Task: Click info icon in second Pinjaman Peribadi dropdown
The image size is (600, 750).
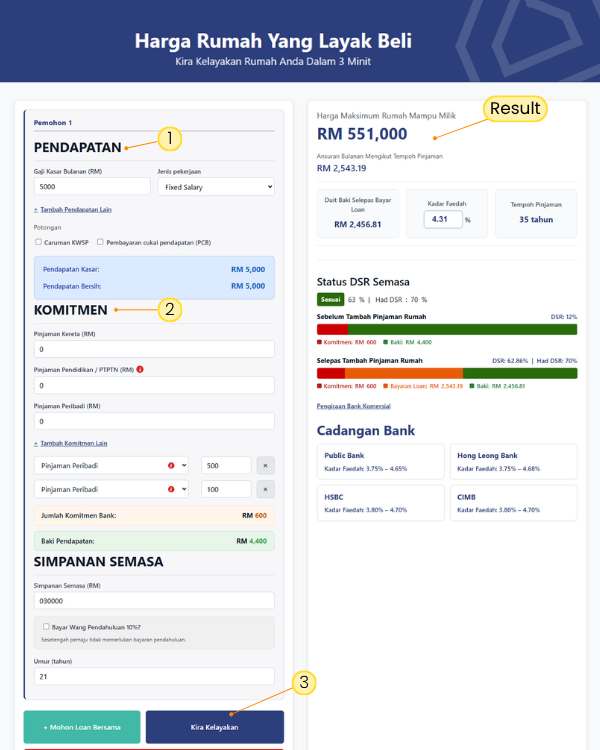Action: pyautogui.click(x=172, y=489)
